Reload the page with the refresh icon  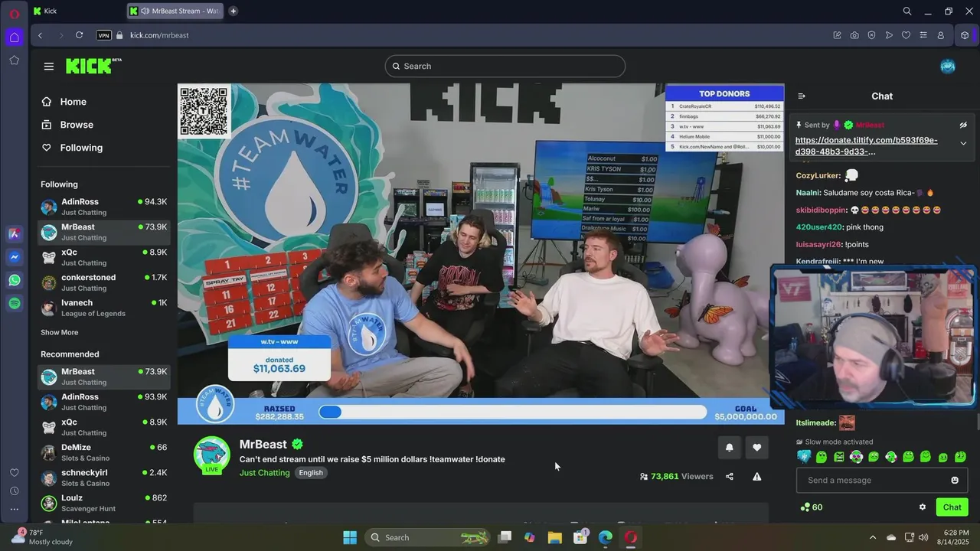click(79, 35)
